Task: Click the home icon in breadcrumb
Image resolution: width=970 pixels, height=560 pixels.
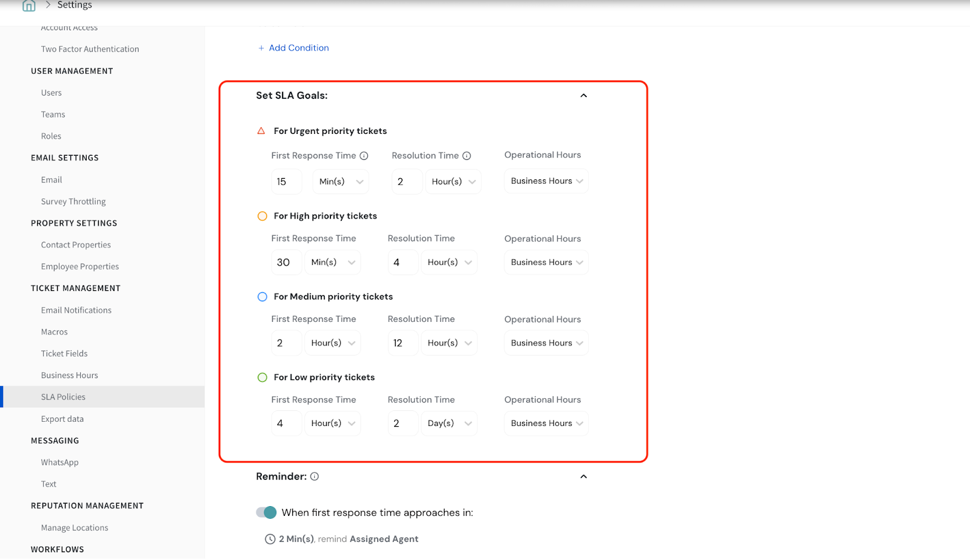Action: 28,5
